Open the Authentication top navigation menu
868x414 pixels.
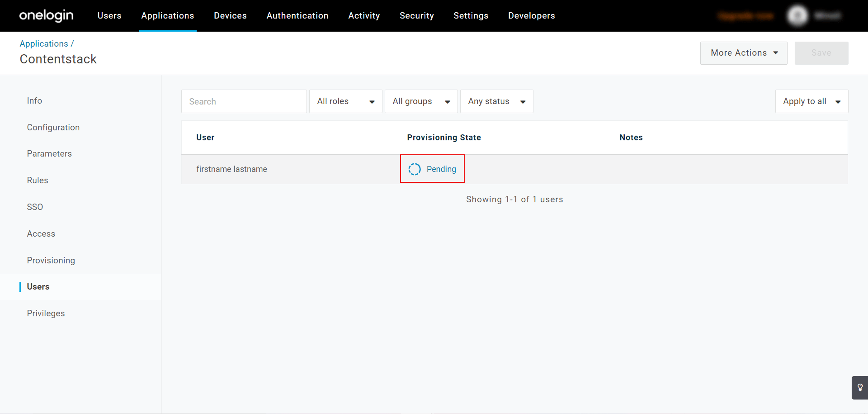click(297, 16)
